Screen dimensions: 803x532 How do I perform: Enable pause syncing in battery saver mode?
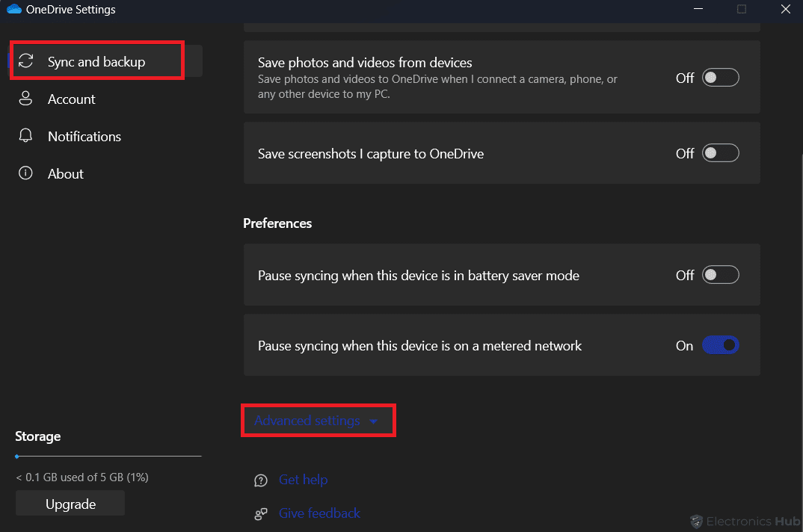[x=720, y=274]
